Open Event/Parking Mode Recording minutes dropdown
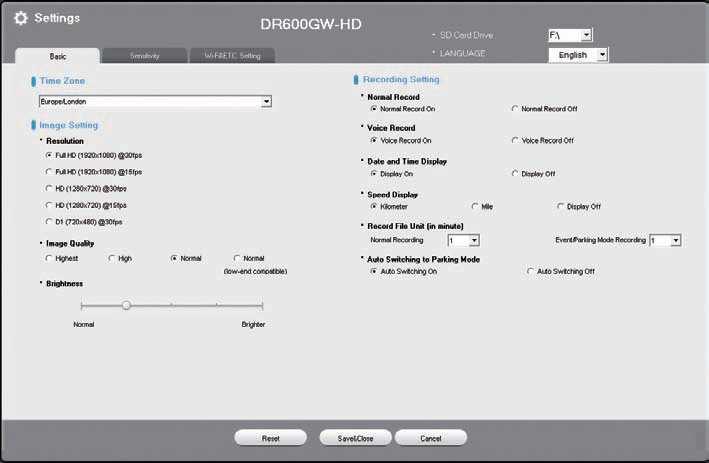The image size is (709, 463). pyautogui.click(x=665, y=240)
